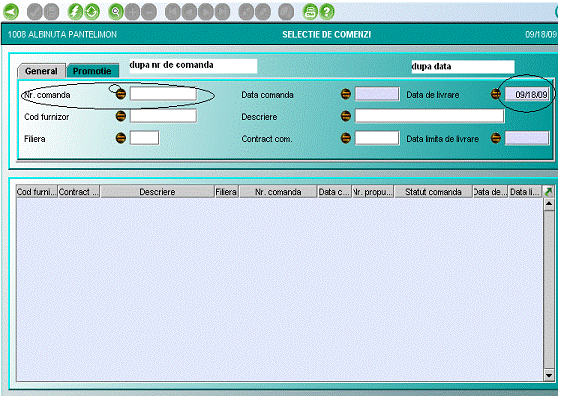Focus the Data limita de livrare input field
The height and width of the screenshot is (396, 561).
tap(527, 138)
